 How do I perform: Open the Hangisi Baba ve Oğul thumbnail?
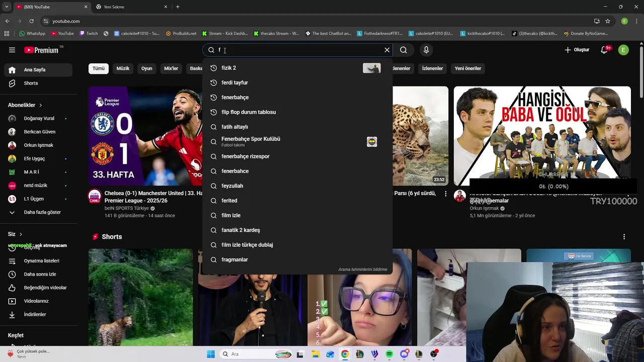[x=542, y=136]
